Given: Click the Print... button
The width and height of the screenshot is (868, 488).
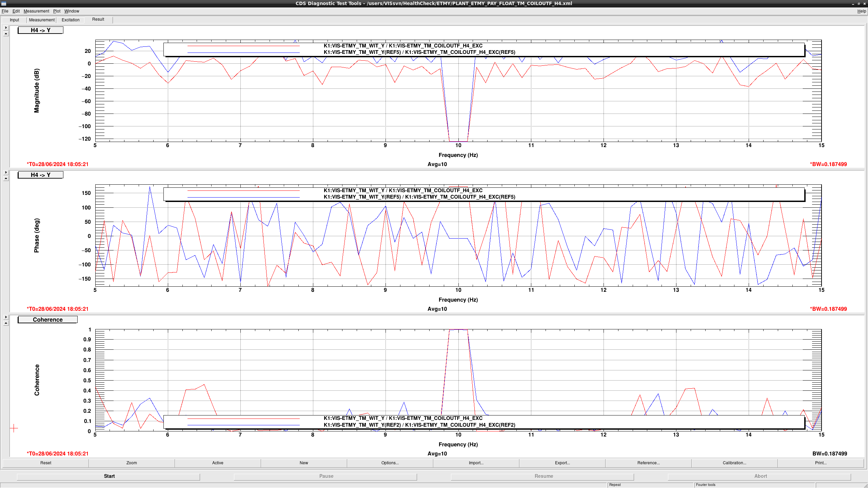Looking at the screenshot, I should point(821,463).
